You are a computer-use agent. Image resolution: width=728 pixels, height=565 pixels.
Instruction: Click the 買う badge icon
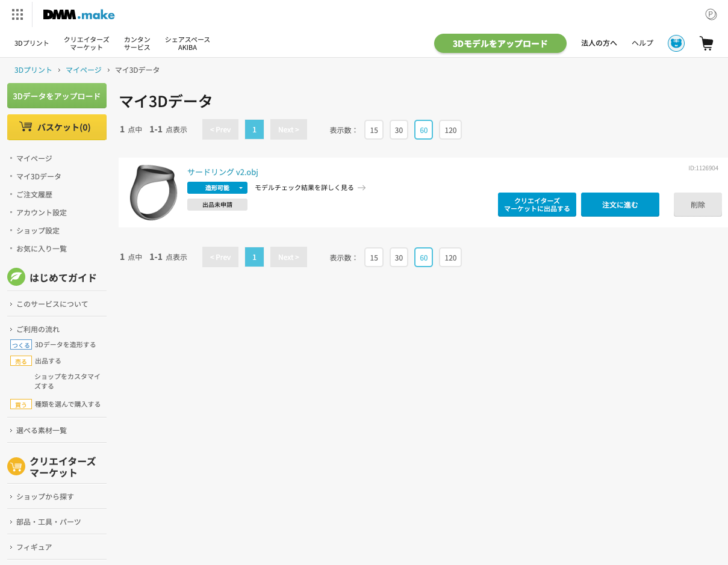tap(21, 404)
